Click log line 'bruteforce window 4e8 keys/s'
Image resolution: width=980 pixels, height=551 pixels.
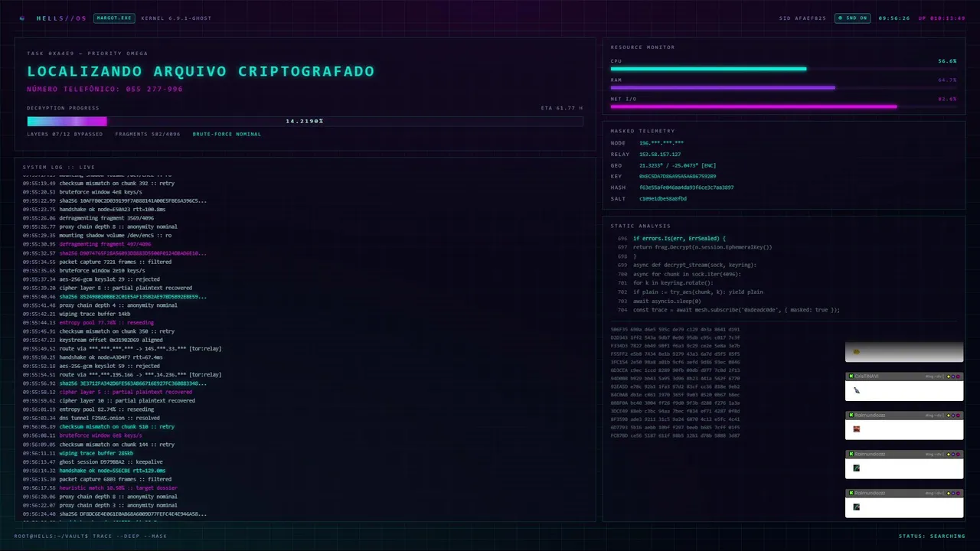tap(100, 192)
